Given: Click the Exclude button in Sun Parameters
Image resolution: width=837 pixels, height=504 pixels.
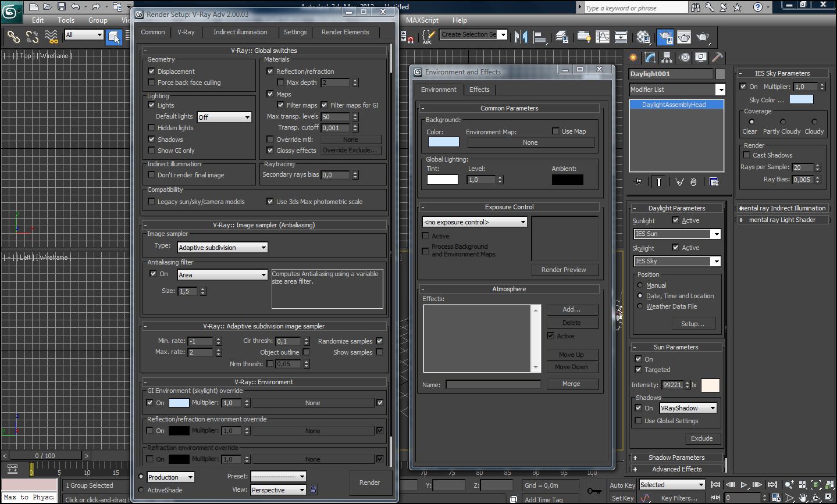Looking at the screenshot, I should click(702, 438).
